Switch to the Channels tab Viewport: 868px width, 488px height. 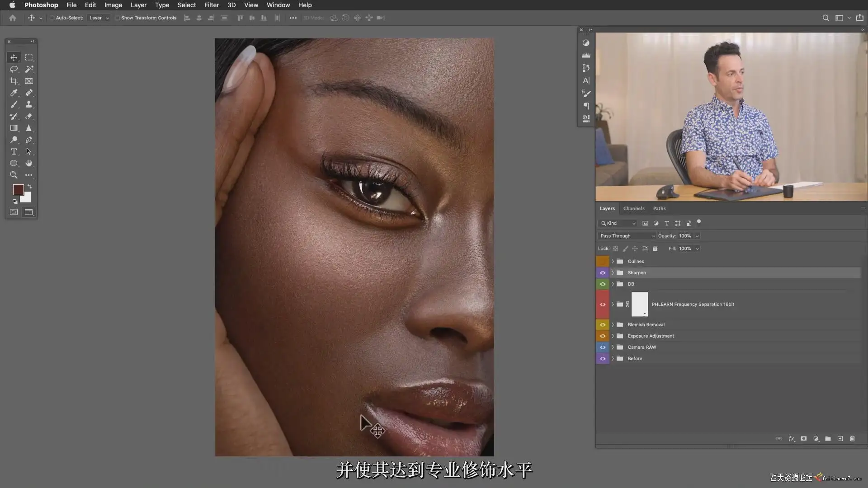(x=633, y=209)
